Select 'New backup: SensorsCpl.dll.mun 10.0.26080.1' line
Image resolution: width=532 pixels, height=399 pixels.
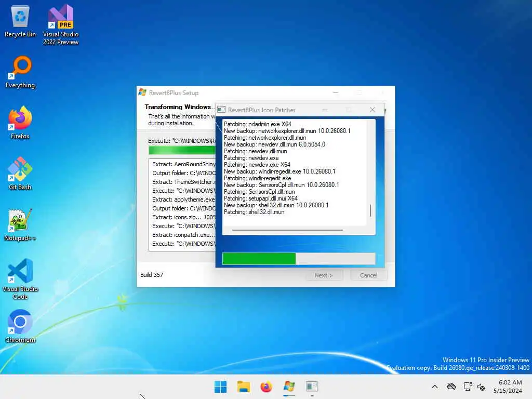[x=281, y=185]
